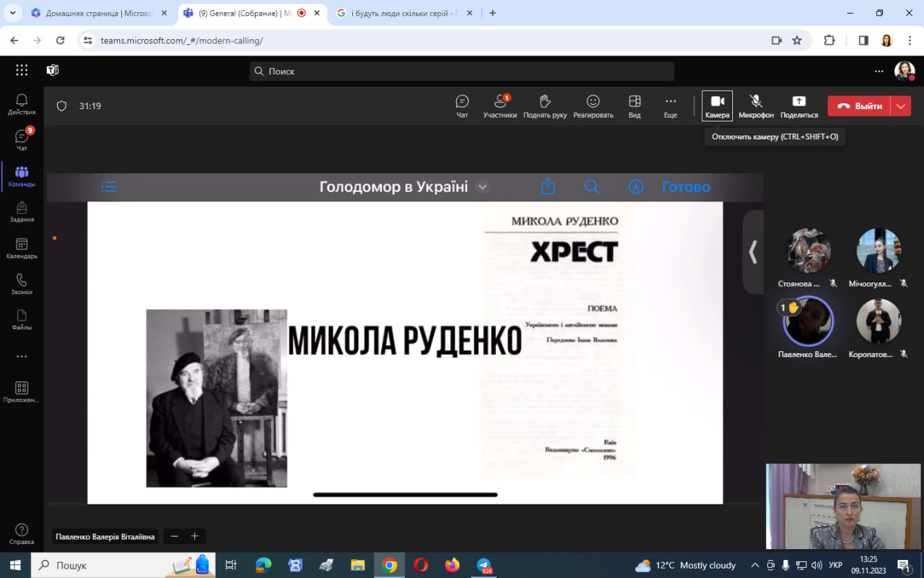This screenshot has width=924, height=578.
Task: Go back in the browser
Action: [x=14, y=40]
